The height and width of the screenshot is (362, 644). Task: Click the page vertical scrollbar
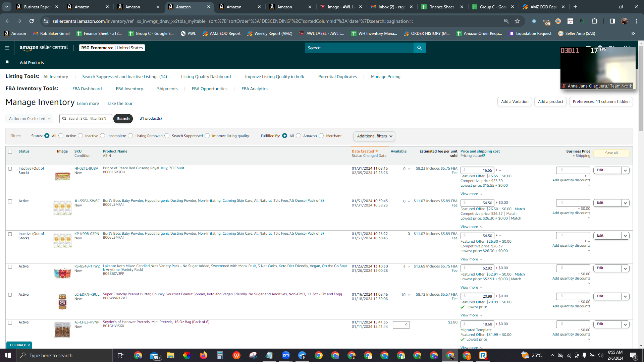pyautogui.click(x=641, y=89)
